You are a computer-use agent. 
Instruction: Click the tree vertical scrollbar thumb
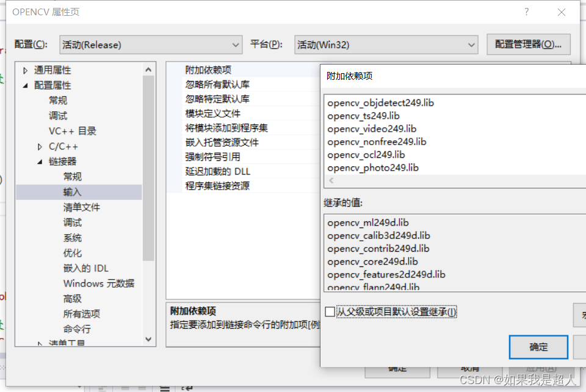[148, 168]
